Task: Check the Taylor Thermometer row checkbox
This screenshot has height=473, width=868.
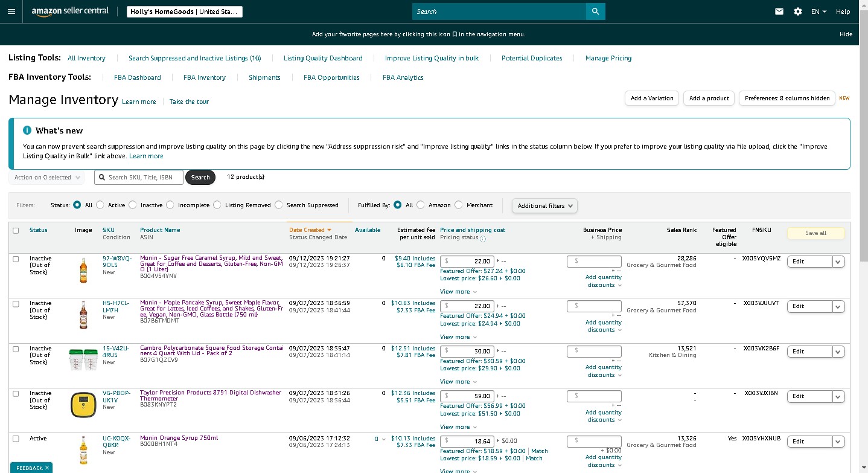Action: coord(16,393)
